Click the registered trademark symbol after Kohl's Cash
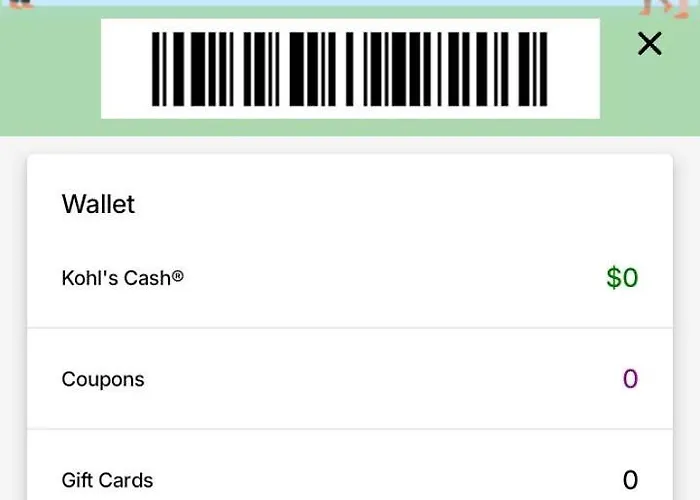The height and width of the screenshot is (500, 700). (x=178, y=276)
